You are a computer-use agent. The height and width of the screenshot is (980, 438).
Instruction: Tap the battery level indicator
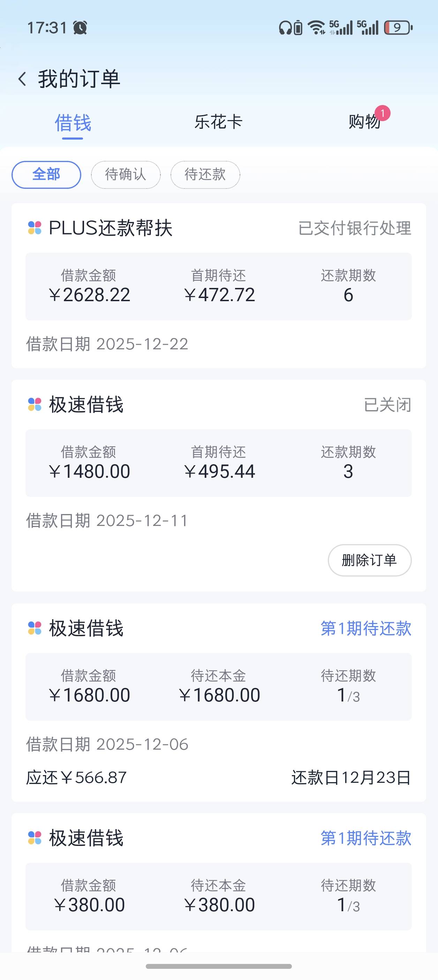pos(398,28)
